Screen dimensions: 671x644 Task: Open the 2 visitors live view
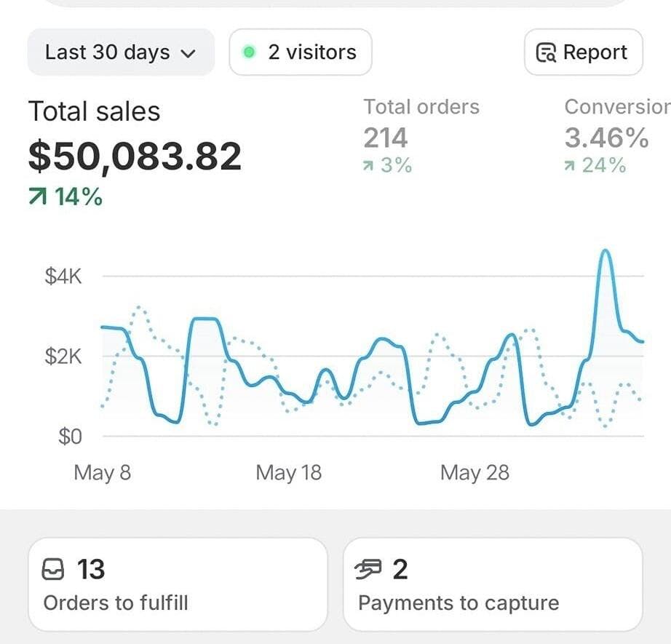[300, 52]
